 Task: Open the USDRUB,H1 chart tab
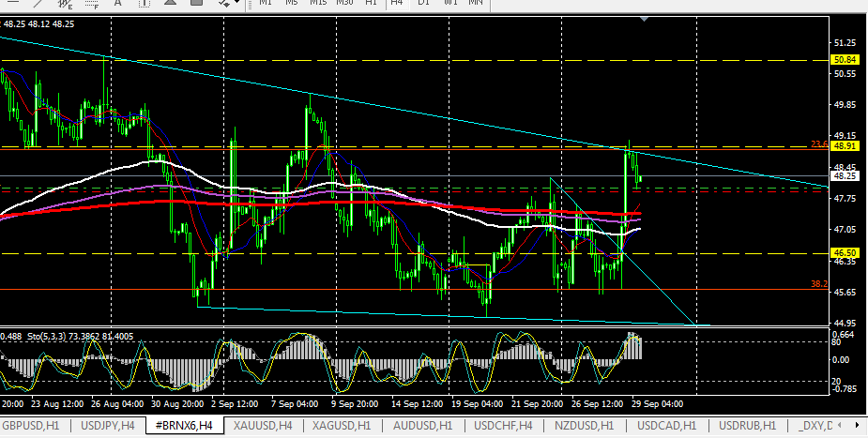pyautogui.click(x=747, y=425)
